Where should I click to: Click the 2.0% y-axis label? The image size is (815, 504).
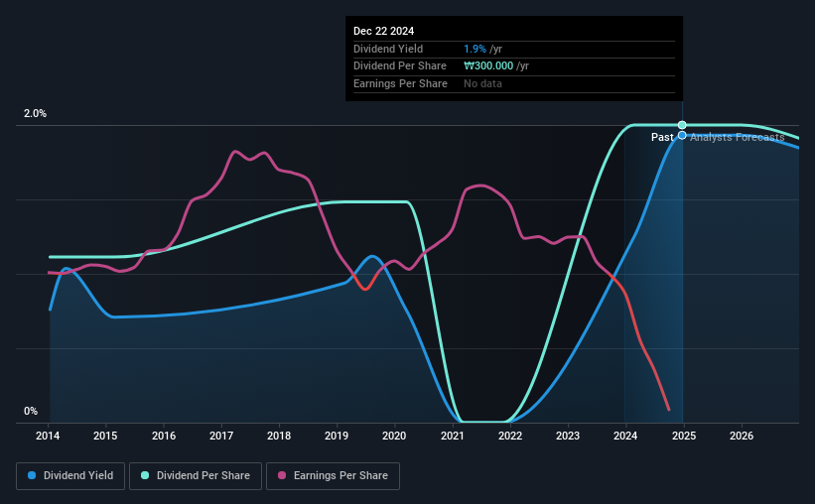point(35,113)
